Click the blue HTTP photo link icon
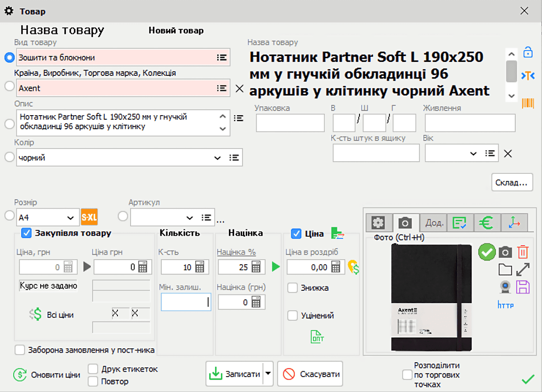The image size is (542, 392). [x=505, y=305]
